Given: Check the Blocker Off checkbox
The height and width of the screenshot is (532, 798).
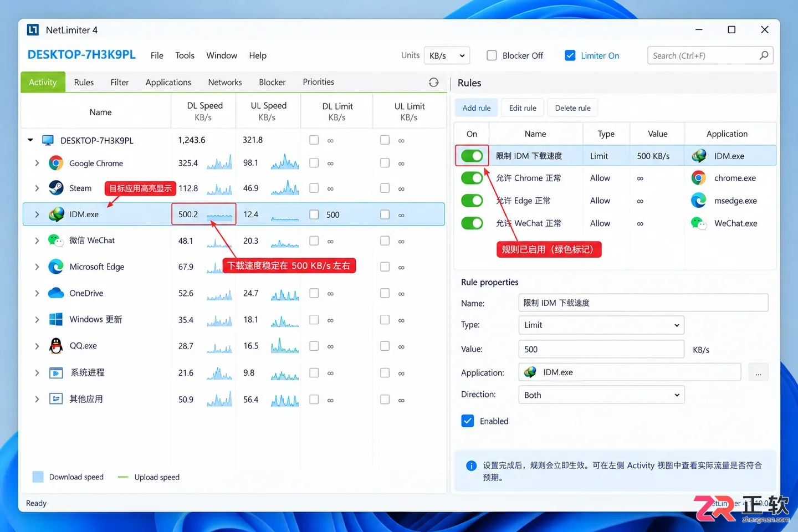Looking at the screenshot, I should 492,55.
